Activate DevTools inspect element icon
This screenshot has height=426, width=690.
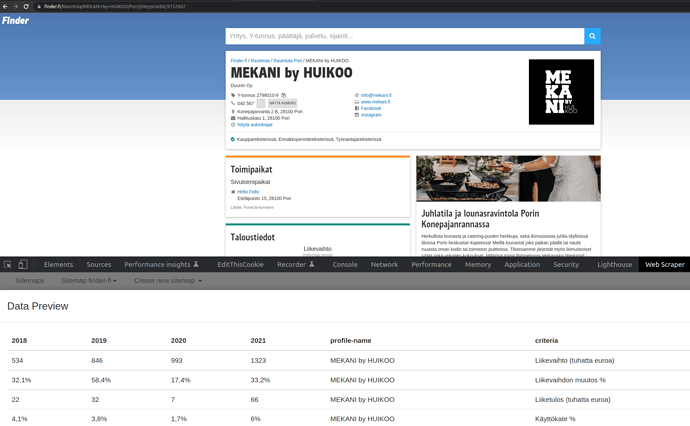coord(7,264)
